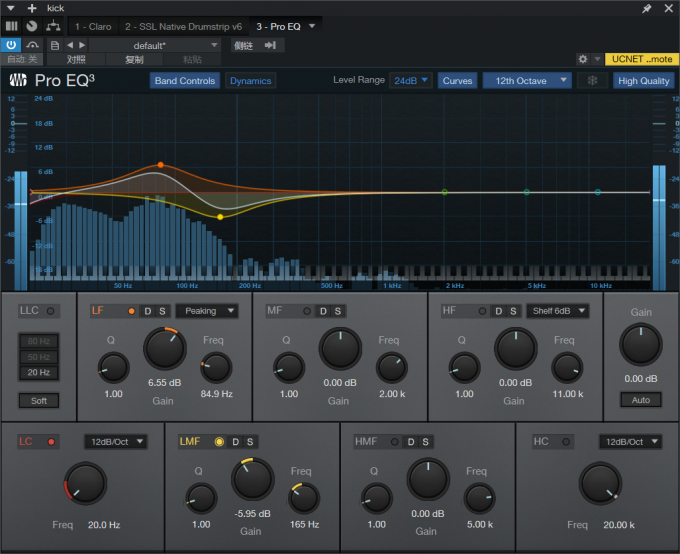Image resolution: width=680 pixels, height=554 pixels.
Task: Pin the plugin window
Action: pyautogui.click(x=647, y=8)
